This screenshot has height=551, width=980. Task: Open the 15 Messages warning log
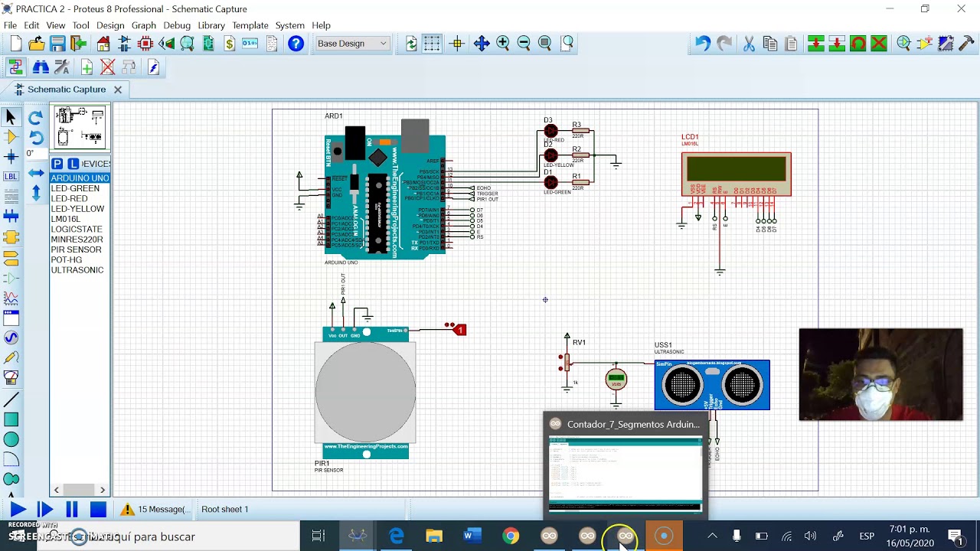pyautogui.click(x=154, y=510)
